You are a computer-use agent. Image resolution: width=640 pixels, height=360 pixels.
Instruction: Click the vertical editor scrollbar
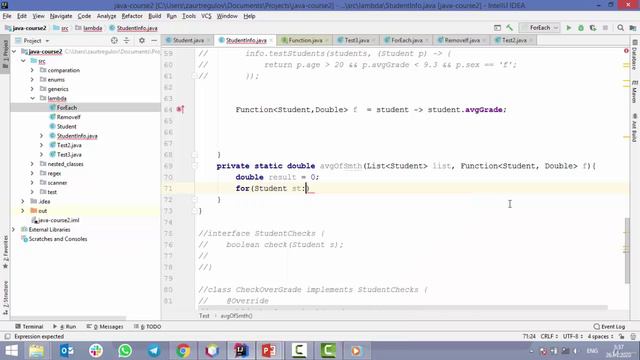coord(627,250)
